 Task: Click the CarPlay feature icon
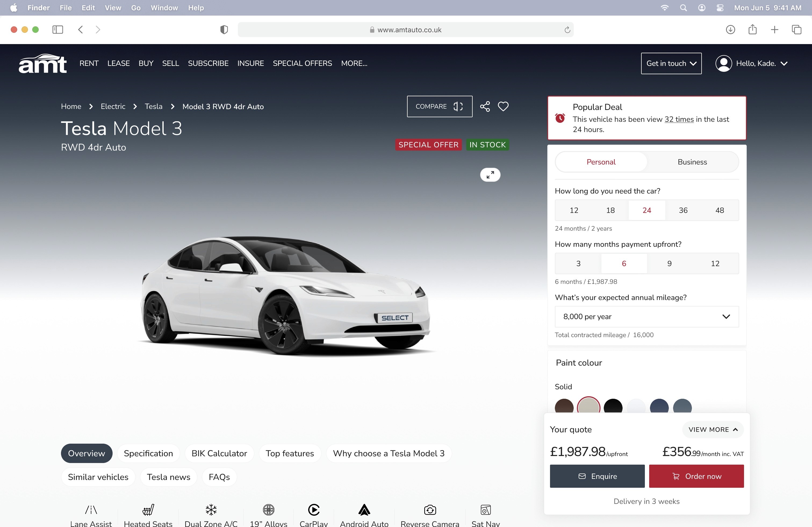pos(314,510)
